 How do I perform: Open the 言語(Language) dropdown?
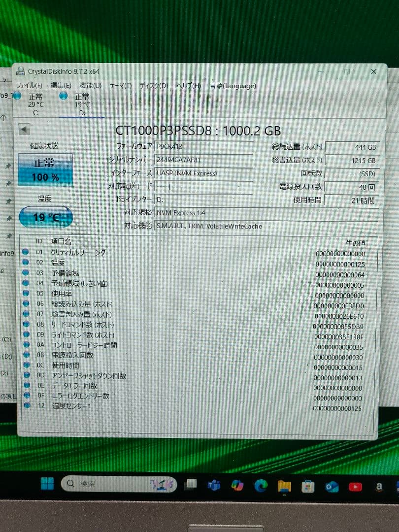(232, 86)
